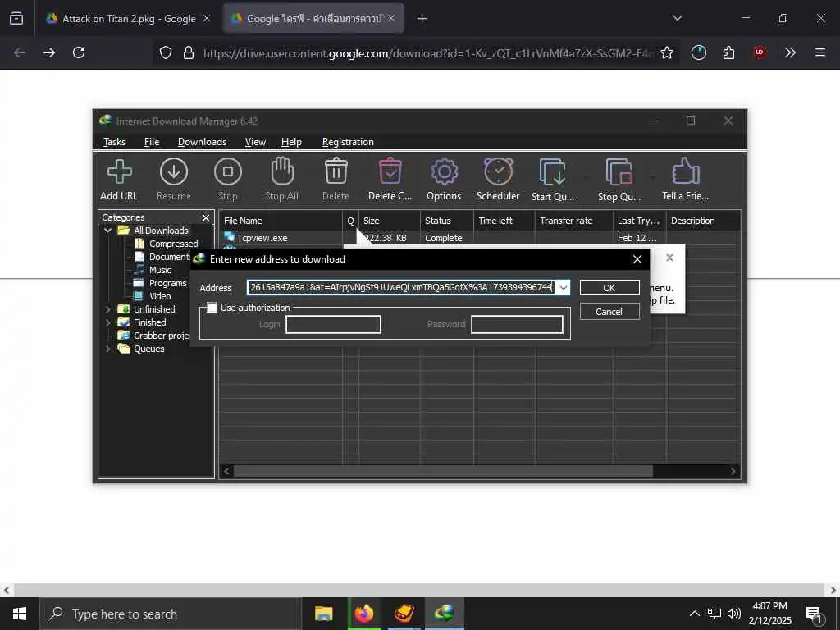Click the Delete trash icon
Image resolution: width=840 pixels, height=630 pixels.
(336, 172)
